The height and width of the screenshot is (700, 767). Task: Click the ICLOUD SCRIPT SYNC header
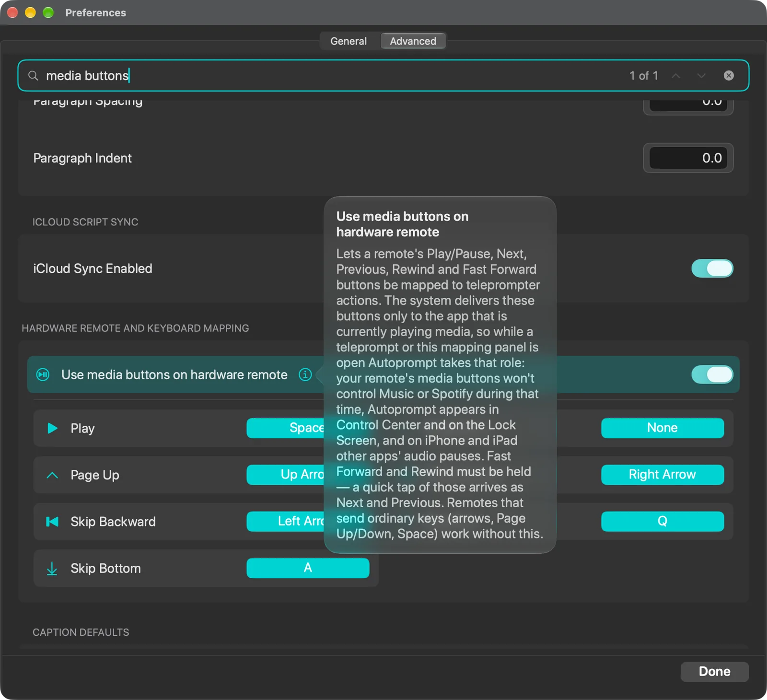85,222
